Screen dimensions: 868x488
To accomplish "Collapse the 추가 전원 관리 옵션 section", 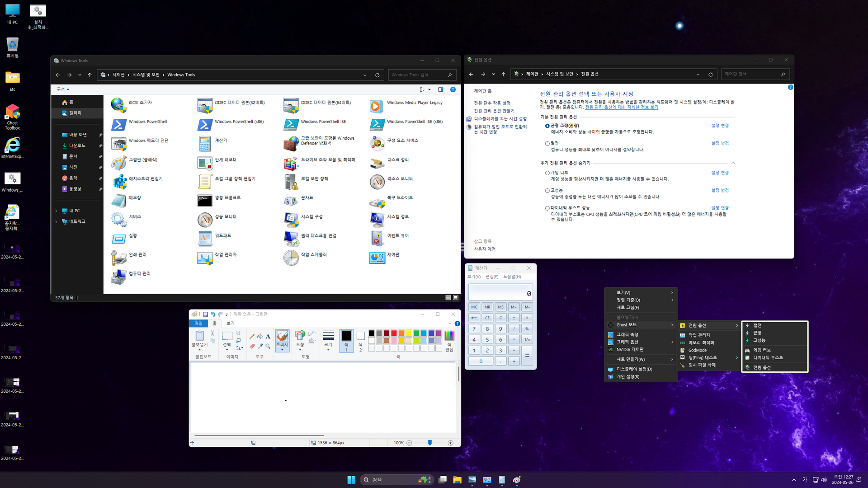I will [733, 163].
